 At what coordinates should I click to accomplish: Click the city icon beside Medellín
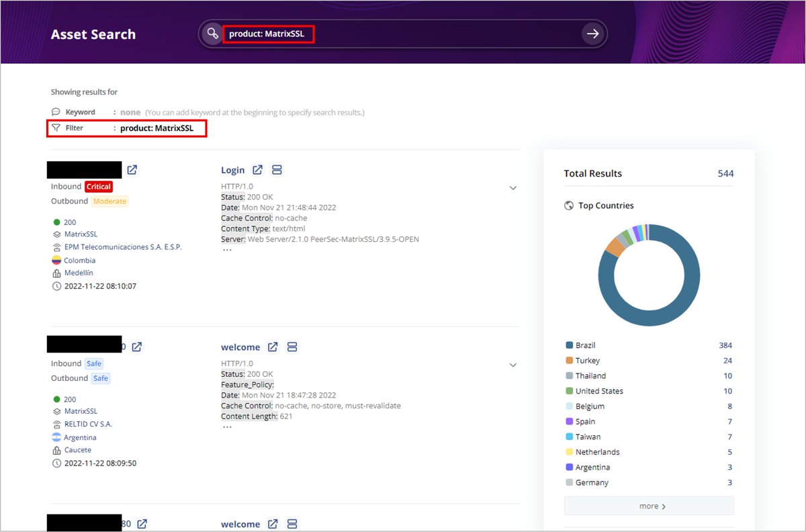(56, 273)
